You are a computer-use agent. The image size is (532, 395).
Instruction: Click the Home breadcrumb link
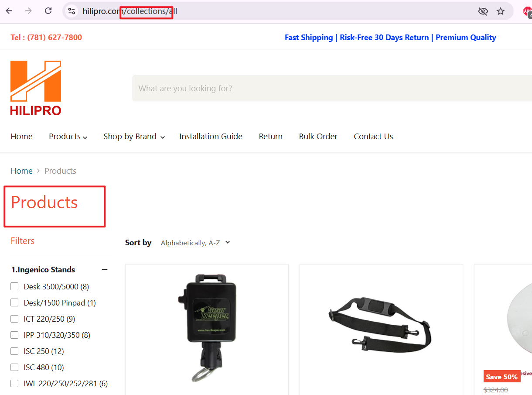(x=22, y=171)
